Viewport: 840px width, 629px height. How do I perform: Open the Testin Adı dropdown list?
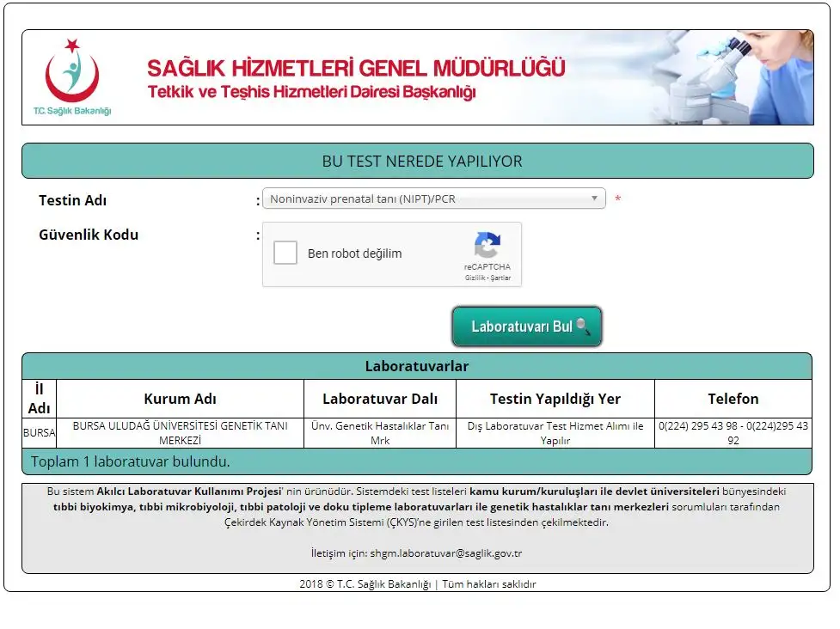(434, 198)
